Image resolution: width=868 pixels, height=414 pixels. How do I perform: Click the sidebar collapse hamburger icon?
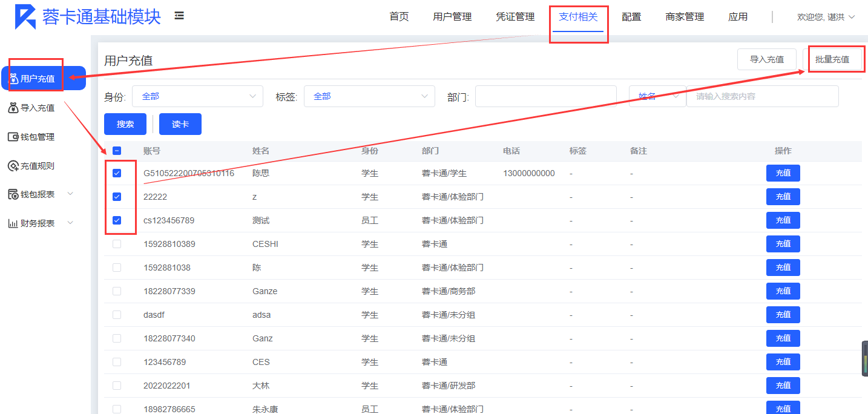point(179,16)
